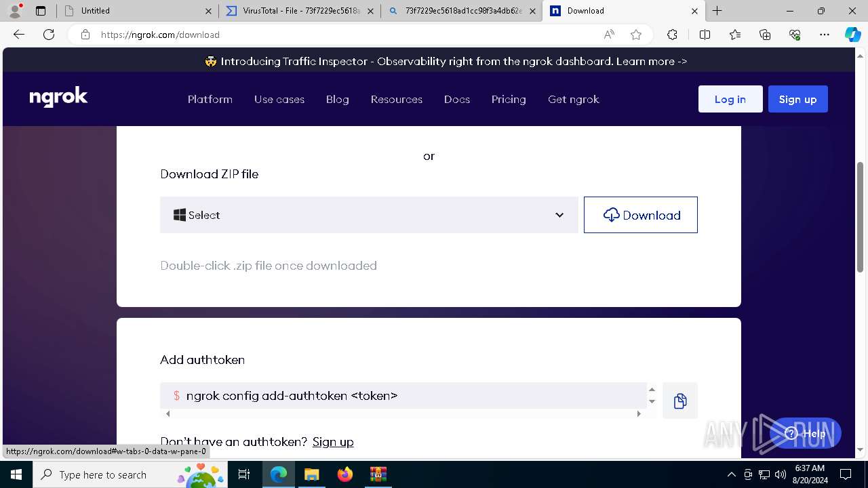The height and width of the screenshot is (488, 868).
Task: Open the WinRAR taskbar icon
Action: [x=378, y=474]
